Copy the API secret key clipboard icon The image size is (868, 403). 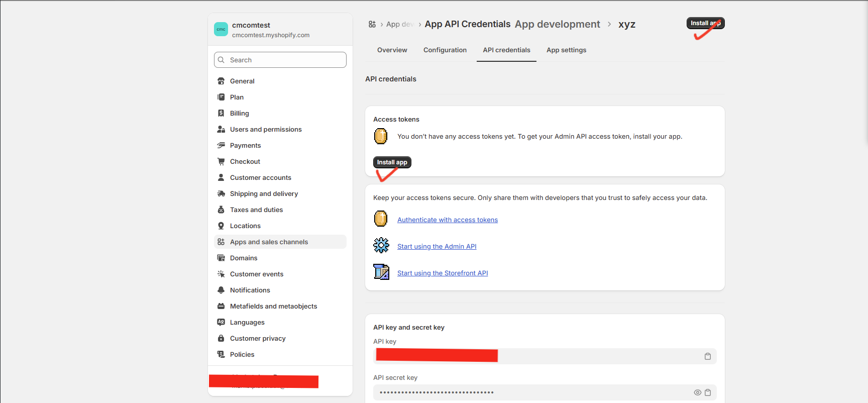tap(707, 392)
